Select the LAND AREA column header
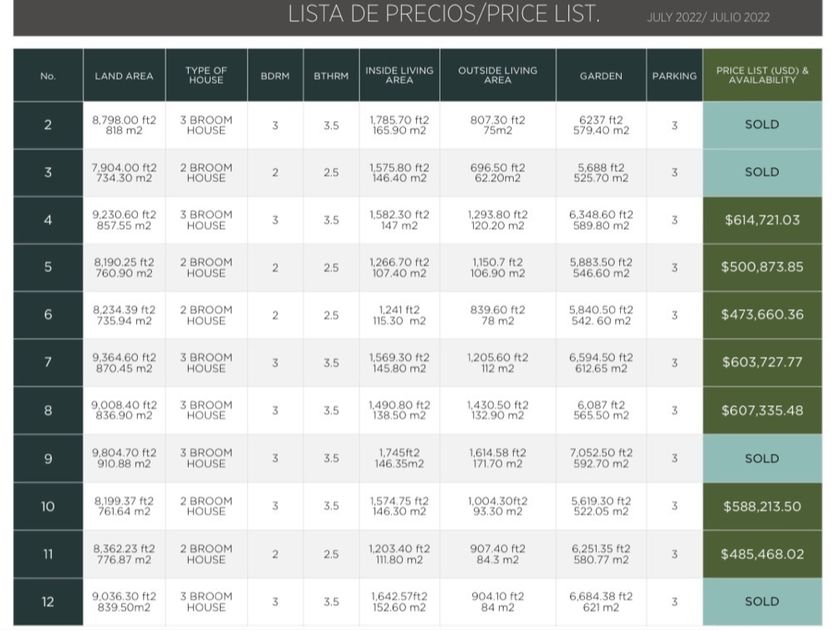The height and width of the screenshot is (630, 840). tap(124, 76)
